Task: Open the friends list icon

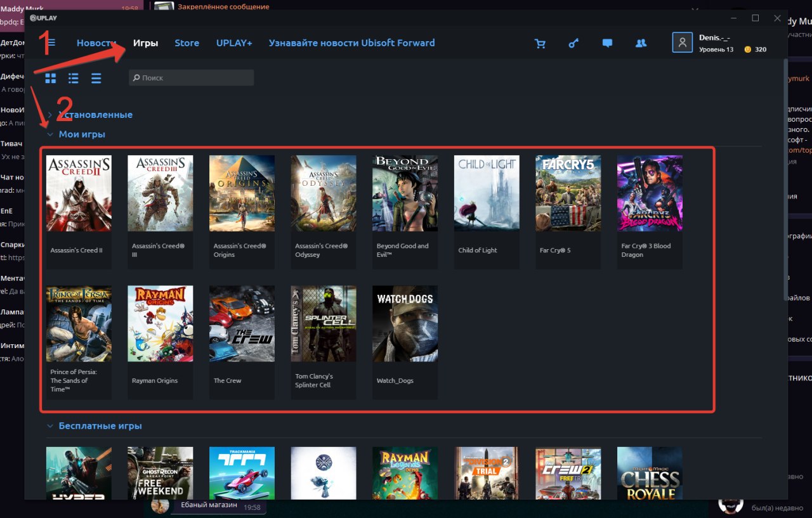Action: click(x=641, y=43)
